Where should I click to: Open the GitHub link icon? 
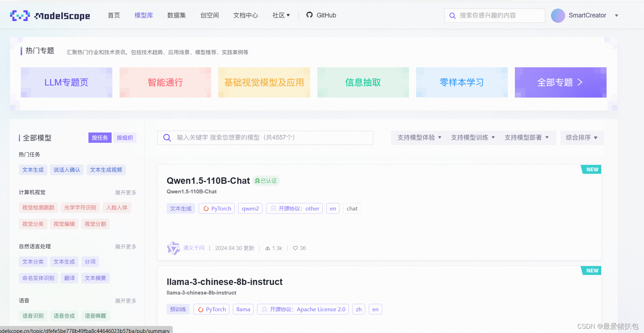tap(310, 15)
